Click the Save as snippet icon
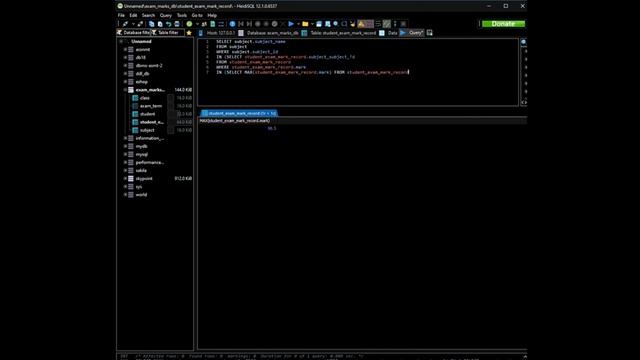Viewport: 640px width, 360px height. [327, 24]
